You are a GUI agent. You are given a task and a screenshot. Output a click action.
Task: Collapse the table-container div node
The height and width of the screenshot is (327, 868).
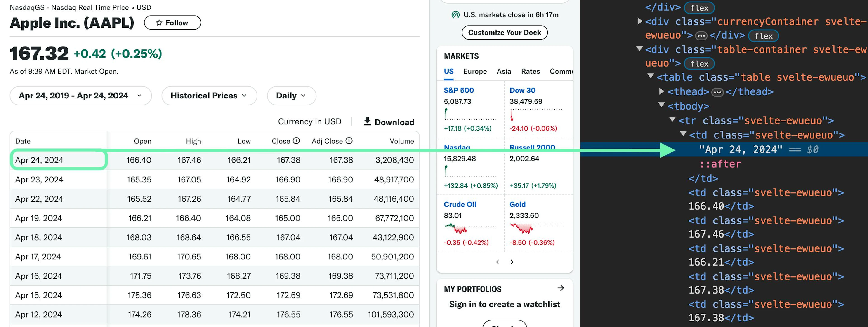(x=639, y=49)
